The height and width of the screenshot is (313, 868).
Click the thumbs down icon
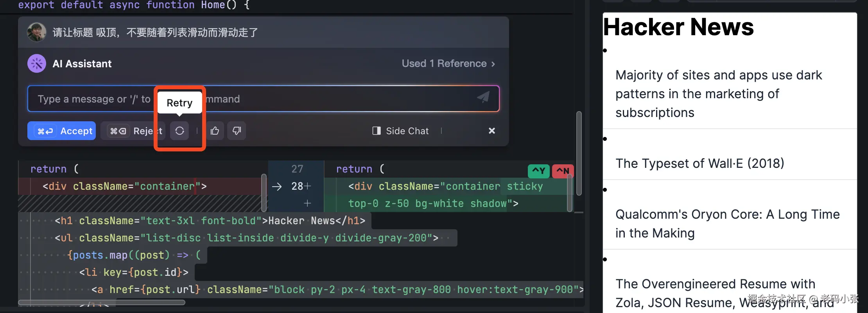[x=237, y=131]
